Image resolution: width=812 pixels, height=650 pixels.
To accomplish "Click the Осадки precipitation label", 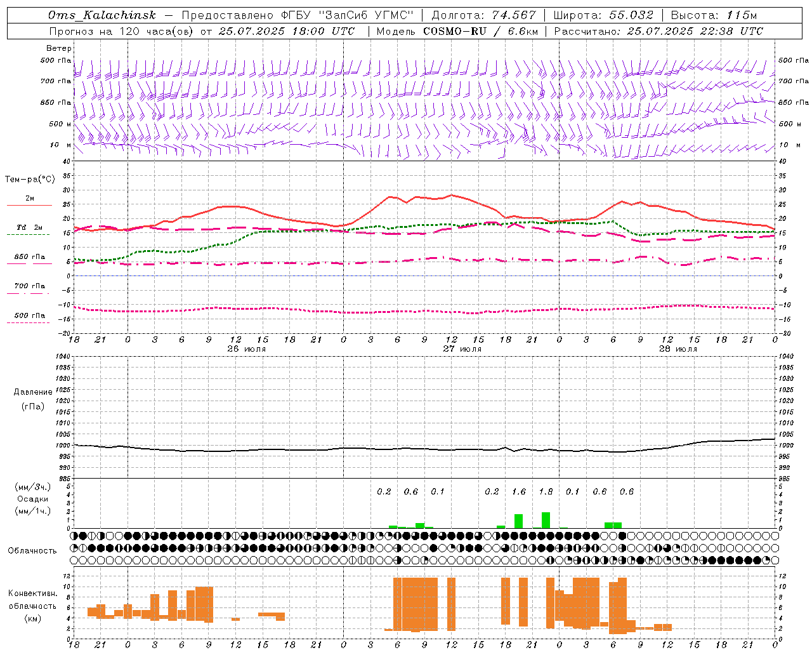I will point(33,499).
